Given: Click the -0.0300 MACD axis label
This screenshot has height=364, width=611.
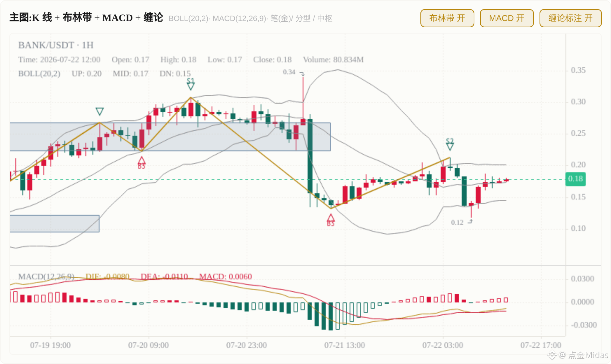Looking at the screenshot, I should click(584, 325).
